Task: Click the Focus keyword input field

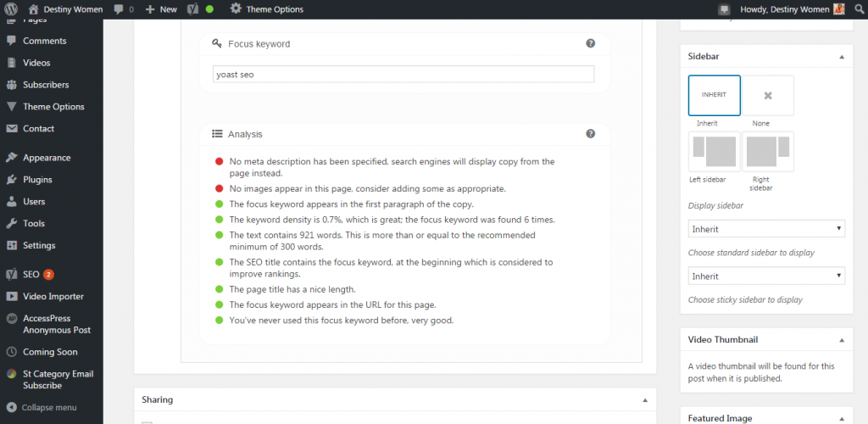Action: (403, 75)
